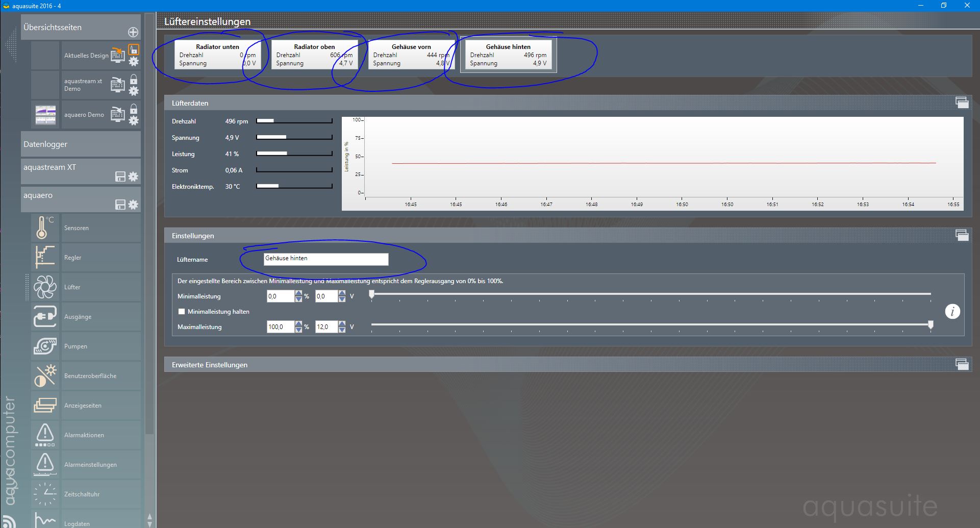Screen dimensions: 980x528
Task: Open the Lüfter fan icon
Action: [45, 287]
